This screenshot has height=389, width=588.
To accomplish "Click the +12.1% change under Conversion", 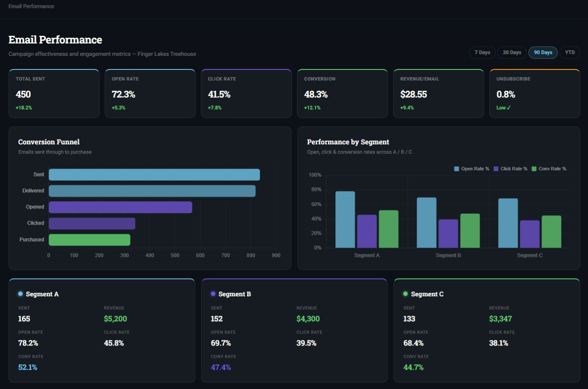I will pyautogui.click(x=312, y=108).
